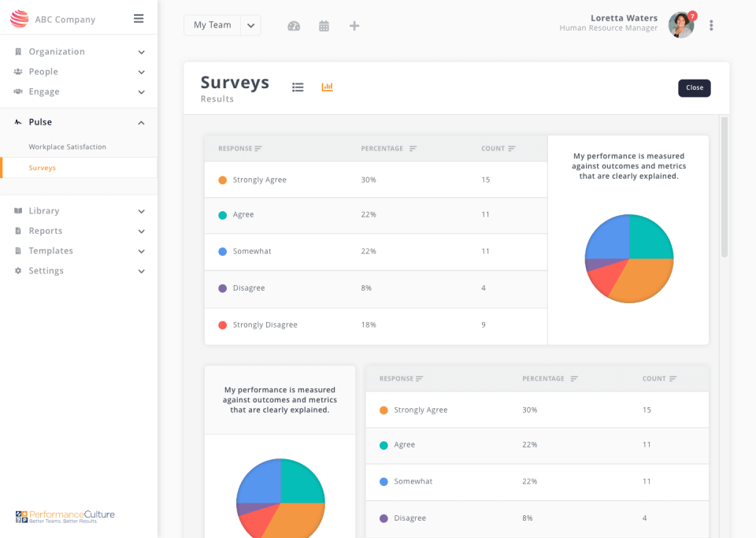Click Loretta Waters' profile picture
The image size is (756, 538).
[680, 24]
